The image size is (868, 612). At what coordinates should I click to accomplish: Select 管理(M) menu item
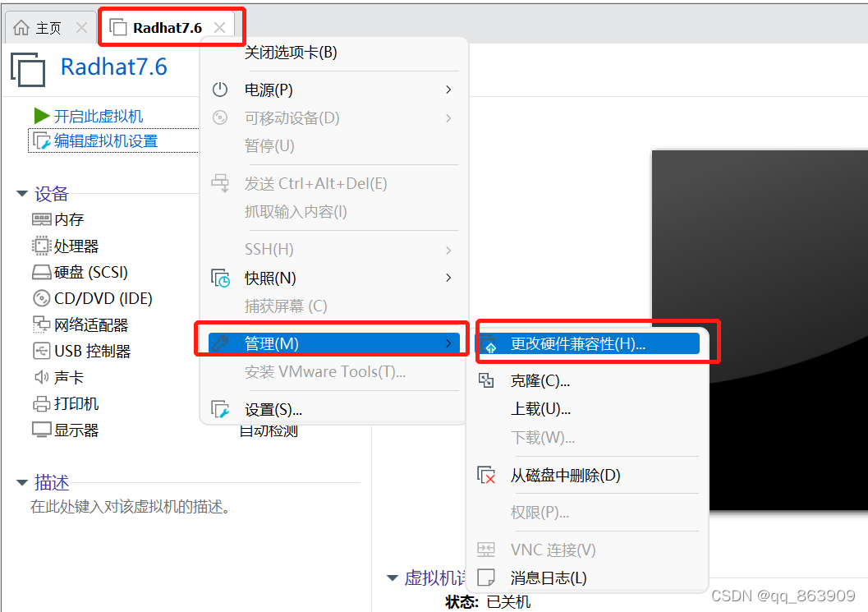333,343
